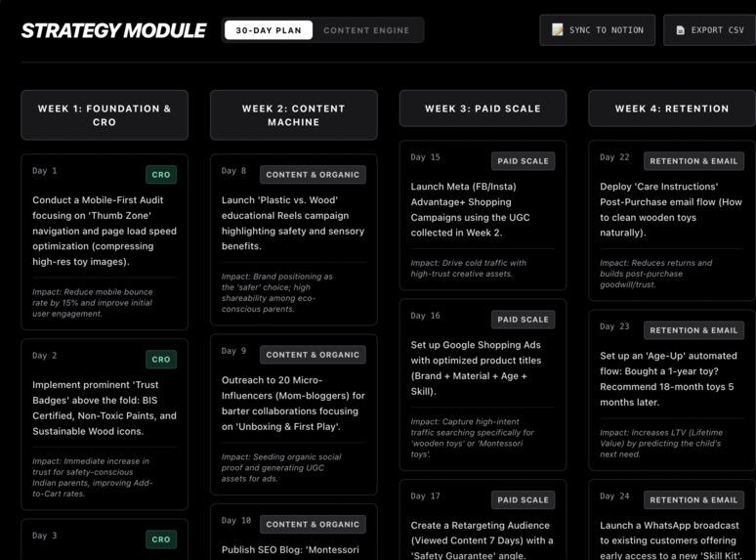Click the 'Implement prominent Trust Badges' task text
This screenshot has height=560, width=756.
click(105, 409)
